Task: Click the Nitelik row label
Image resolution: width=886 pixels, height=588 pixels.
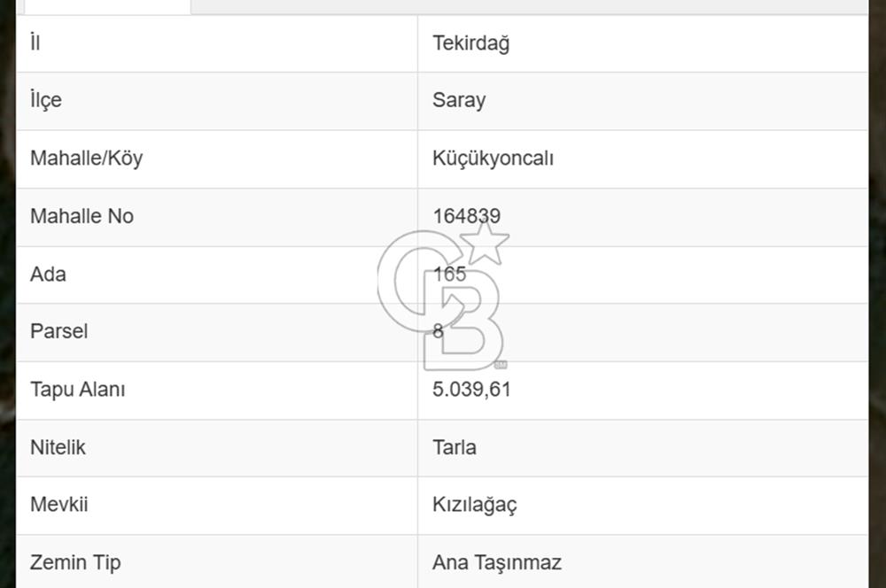Action: point(58,447)
